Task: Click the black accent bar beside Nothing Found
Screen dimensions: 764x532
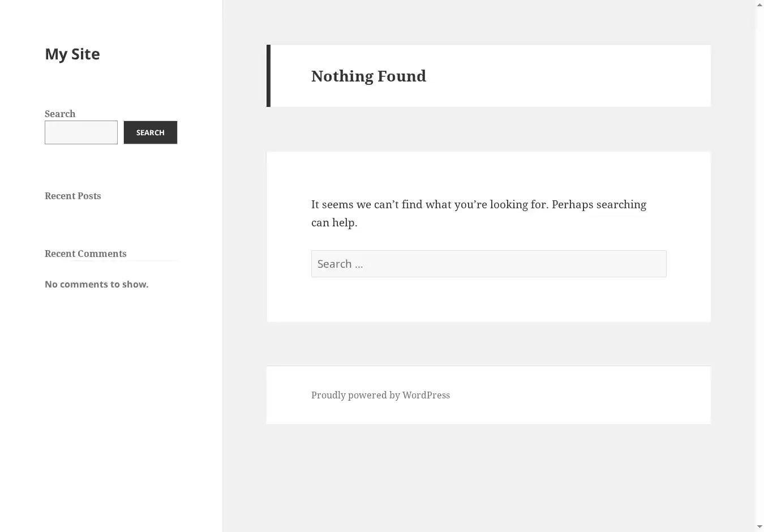Action: click(268, 76)
